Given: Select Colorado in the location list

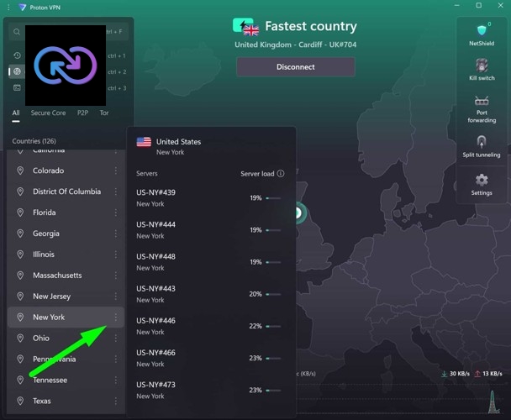Looking at the screenshot, I should click(x=48, y=171).
